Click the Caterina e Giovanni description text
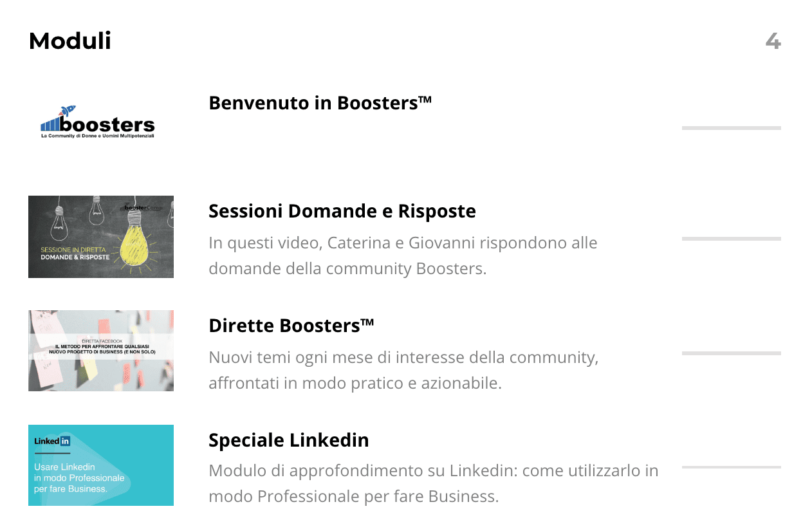 [x=403, y=255]
